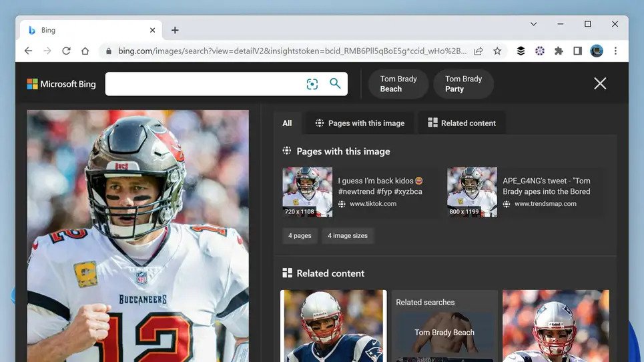The height and width of the screenshot is (362, 644).
Task: Open the tiktok.com image thumbnail
Action: (x=307, y=192)
